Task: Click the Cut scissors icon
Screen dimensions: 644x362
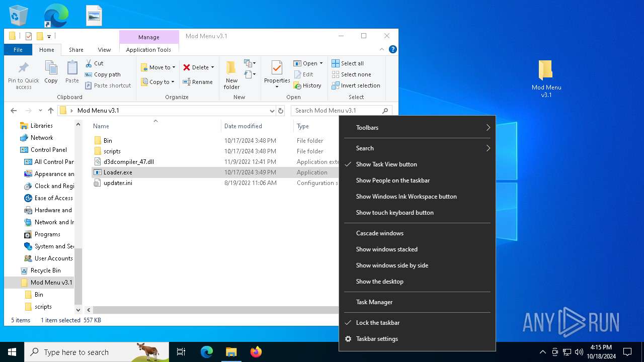Action: (x=89, y=63)
